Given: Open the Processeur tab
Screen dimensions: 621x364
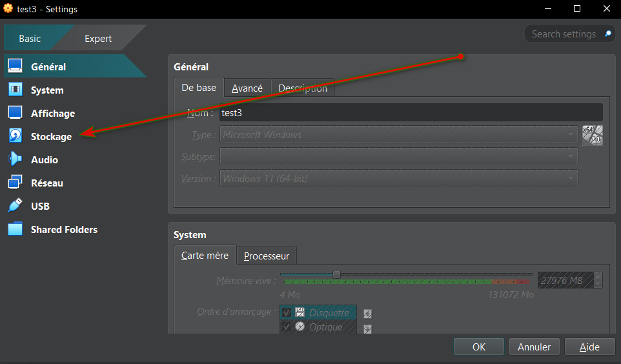Looking at the screenshot, I should [x=267, y=256].
